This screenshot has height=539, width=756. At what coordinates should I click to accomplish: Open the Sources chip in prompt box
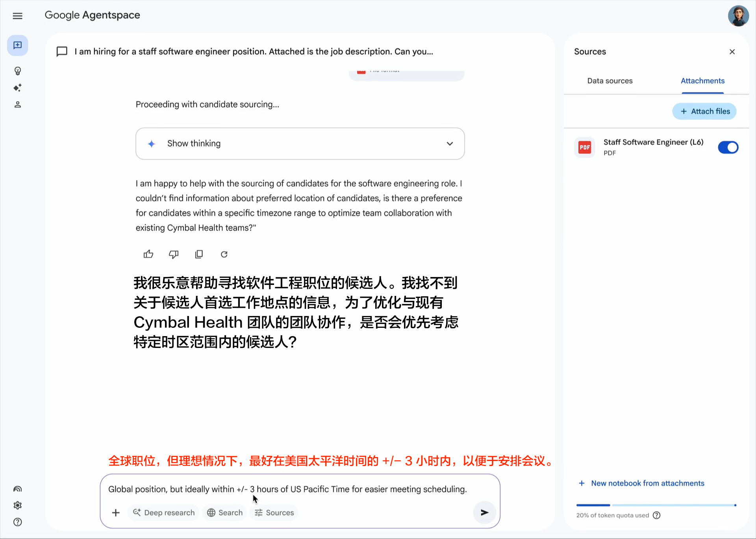pyautogui.click(x=274, y=513)
